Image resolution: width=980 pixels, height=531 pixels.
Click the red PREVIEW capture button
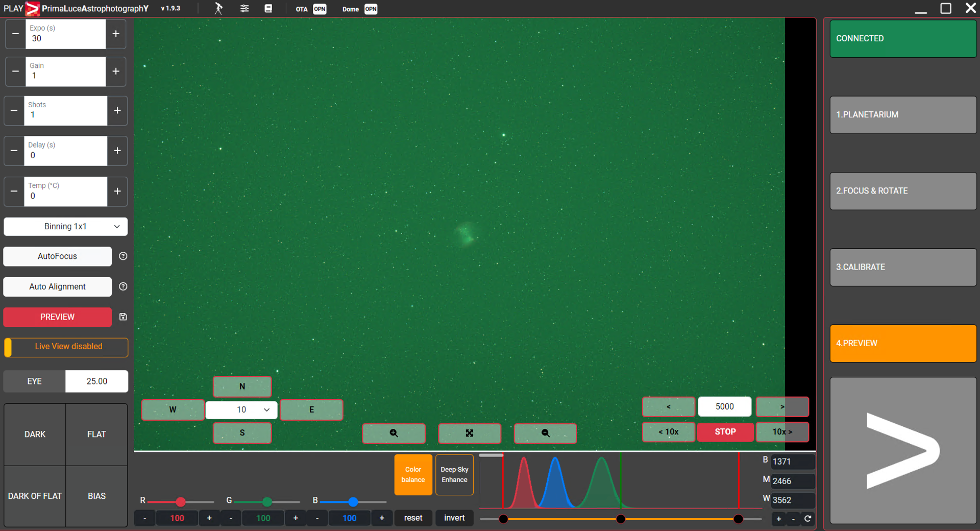57,317
